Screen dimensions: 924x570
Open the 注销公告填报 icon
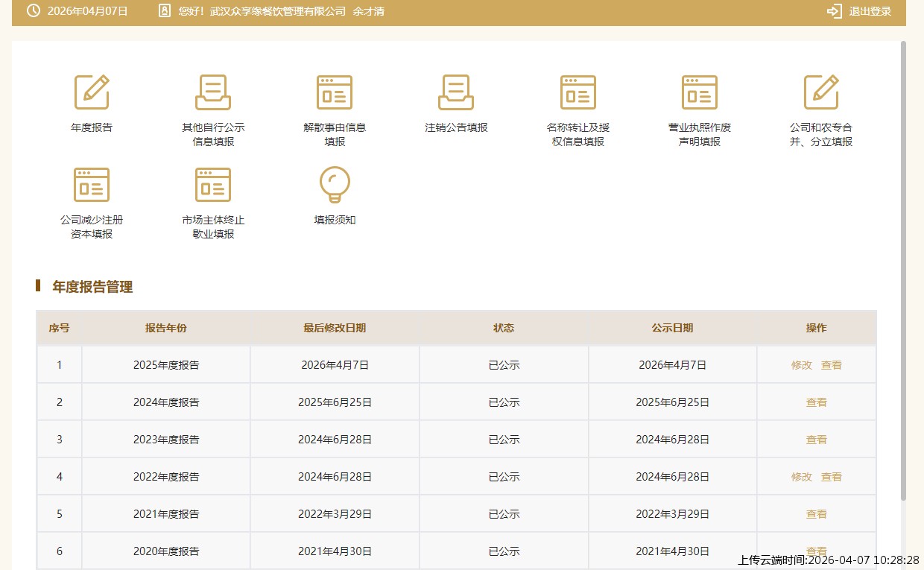456,92
